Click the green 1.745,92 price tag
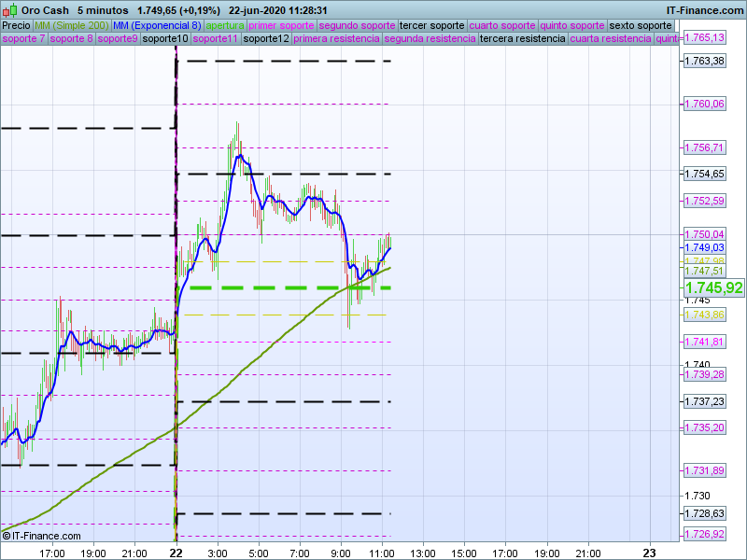 (x=713, y=288)
